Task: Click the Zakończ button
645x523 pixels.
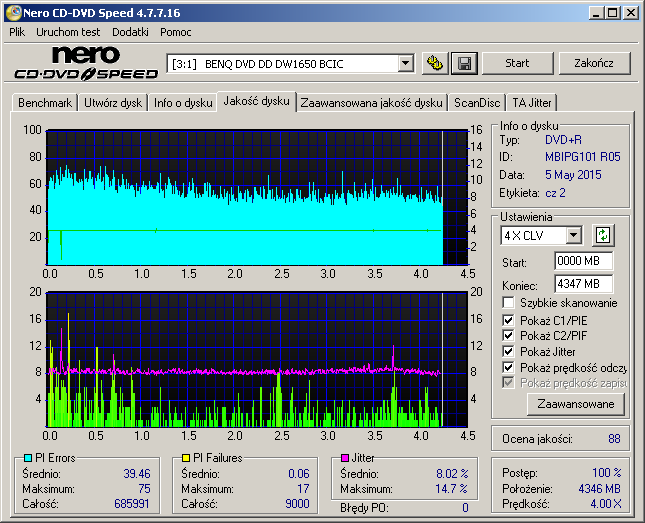Action: pos(594,63)
